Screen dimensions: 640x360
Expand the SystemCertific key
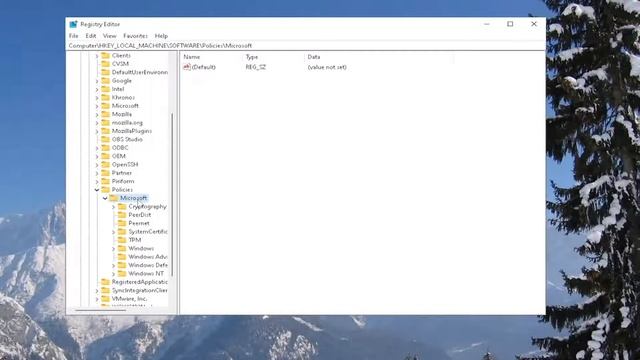(113, 232)
